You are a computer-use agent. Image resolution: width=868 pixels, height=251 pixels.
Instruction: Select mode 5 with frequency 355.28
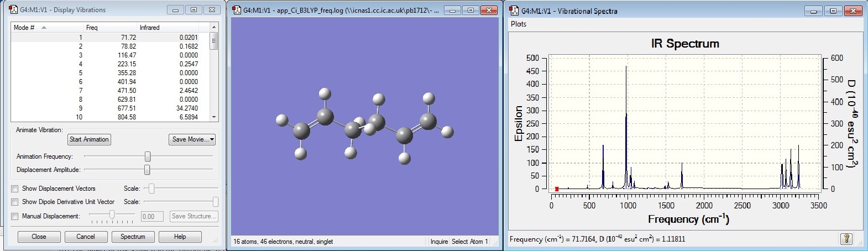pyautogui.click(x=110, y=73)
